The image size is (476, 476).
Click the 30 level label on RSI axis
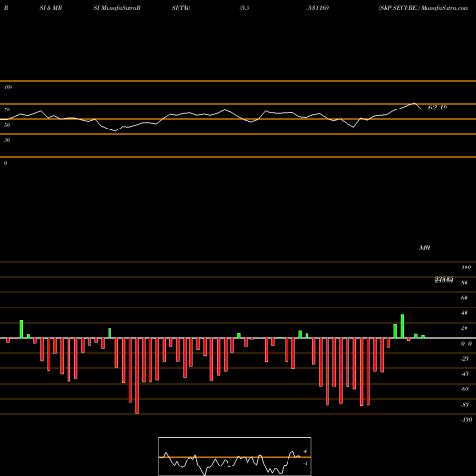(x=7, y=140)
